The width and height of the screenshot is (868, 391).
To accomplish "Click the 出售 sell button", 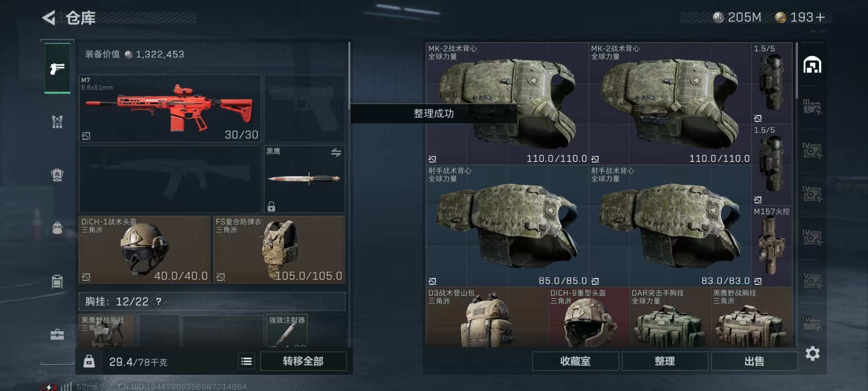I will click(x=754, y=361).
